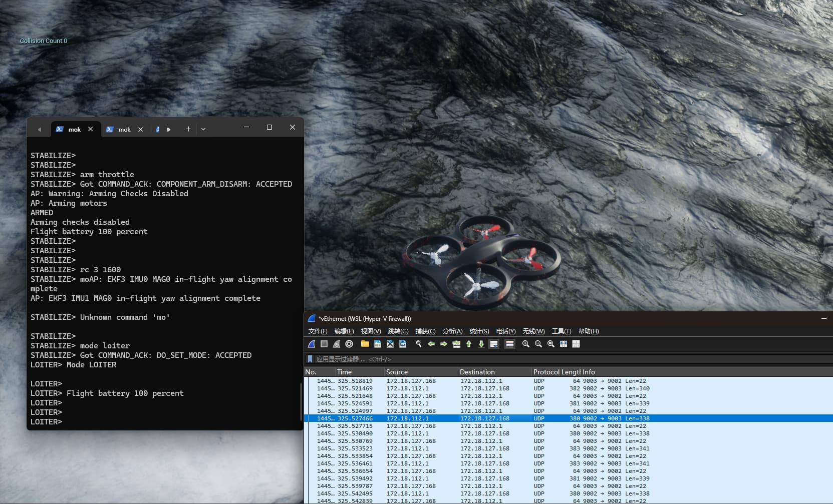
Task: Start a new capture with the shark fin icon
Action: coord(312,344)
